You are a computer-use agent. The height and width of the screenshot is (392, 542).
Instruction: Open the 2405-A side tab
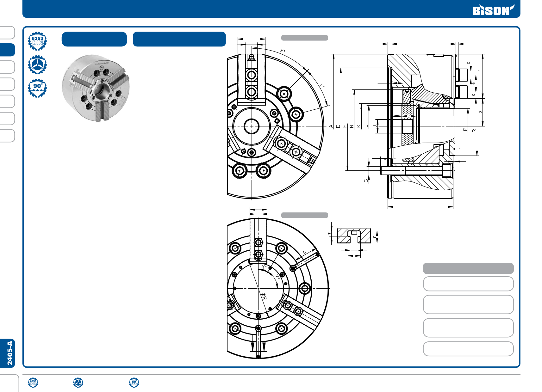pos(8,353)
